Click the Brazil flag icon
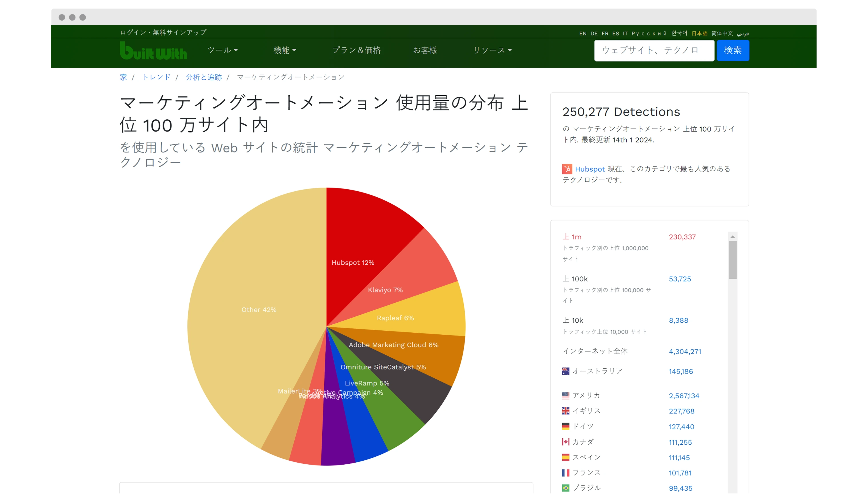This screenshot has height=502, width=868. (x=566, y=488)
